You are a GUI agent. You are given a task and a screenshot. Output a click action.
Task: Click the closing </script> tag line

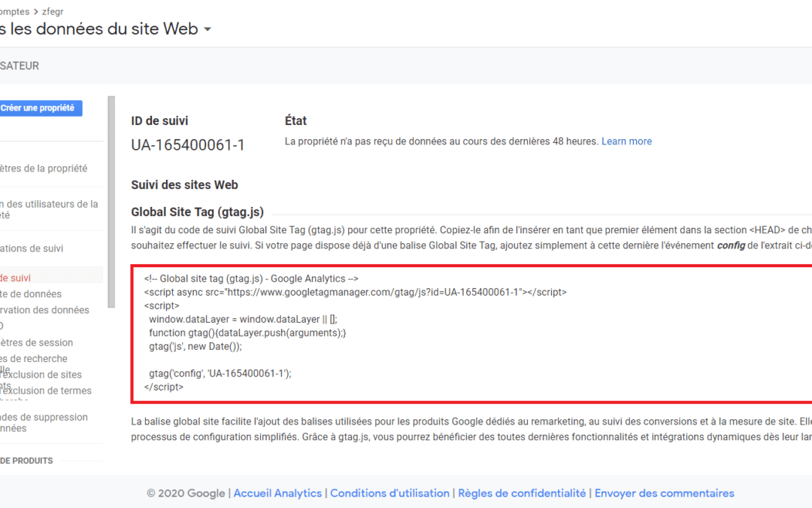[164, 387]
